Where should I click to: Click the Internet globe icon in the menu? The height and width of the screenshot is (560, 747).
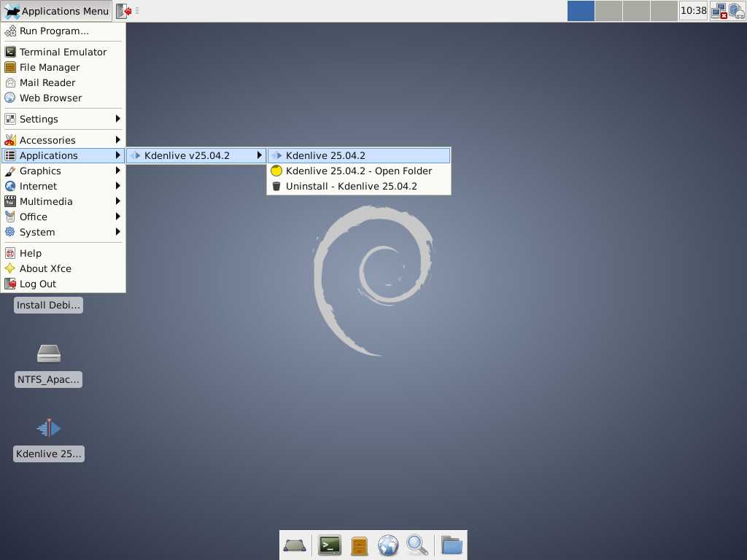(x=10, y=186)
